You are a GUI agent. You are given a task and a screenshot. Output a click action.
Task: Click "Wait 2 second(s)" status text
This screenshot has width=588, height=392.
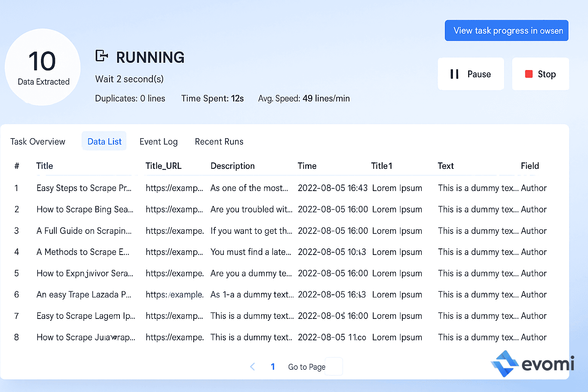click(129, 79)
